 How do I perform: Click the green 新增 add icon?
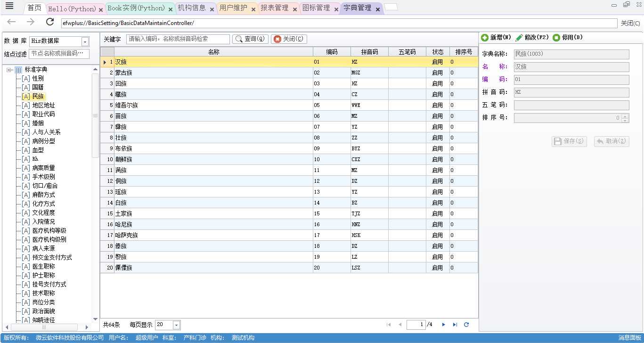coord(485,38)
